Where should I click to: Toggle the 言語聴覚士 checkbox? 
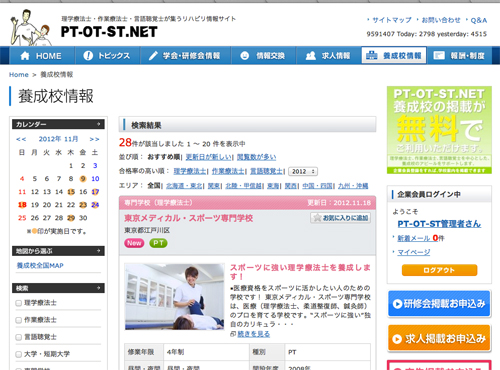[x=19, y=337]
